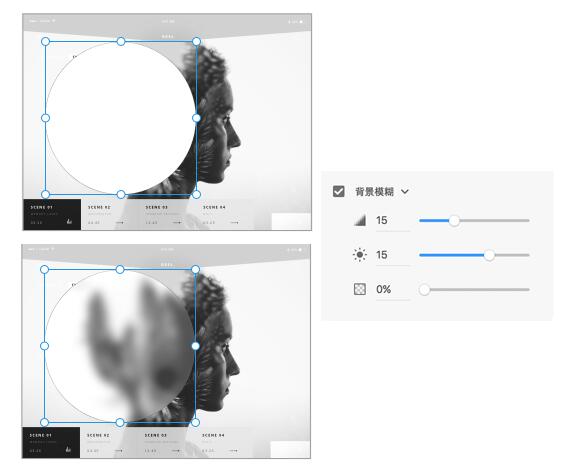This screenshot has width=562, height=468.
Task: Click the blur amount slider handle
Action: (x=454, y=220)
